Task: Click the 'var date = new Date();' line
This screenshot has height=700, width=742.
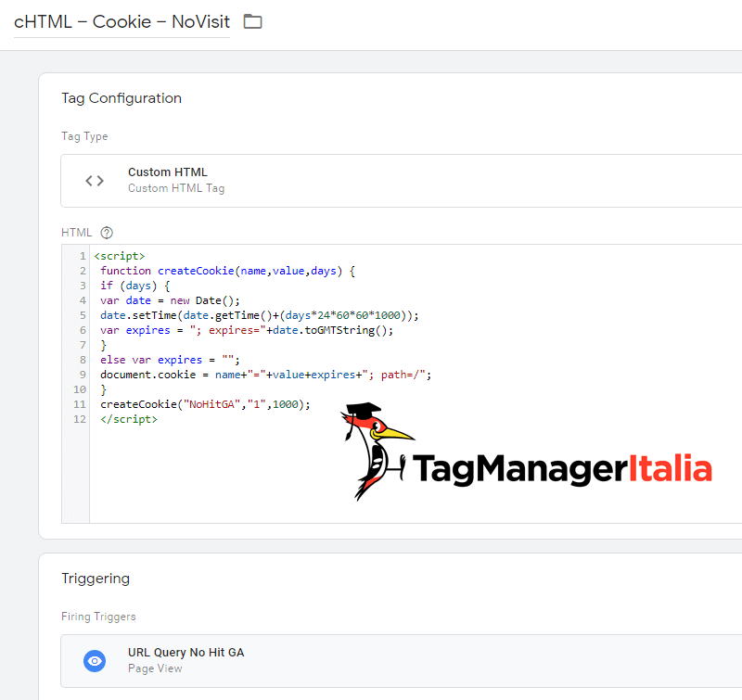Action: point(170,300)
